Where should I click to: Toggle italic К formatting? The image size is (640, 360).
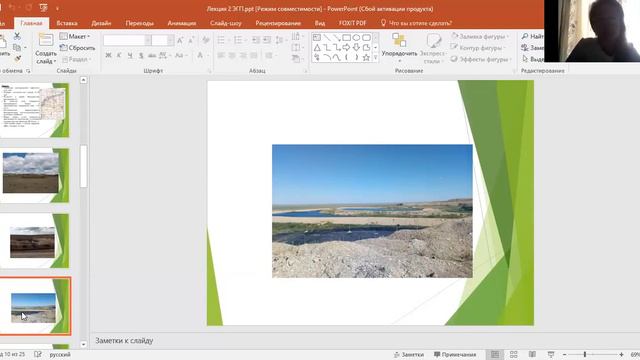point(119,55)
